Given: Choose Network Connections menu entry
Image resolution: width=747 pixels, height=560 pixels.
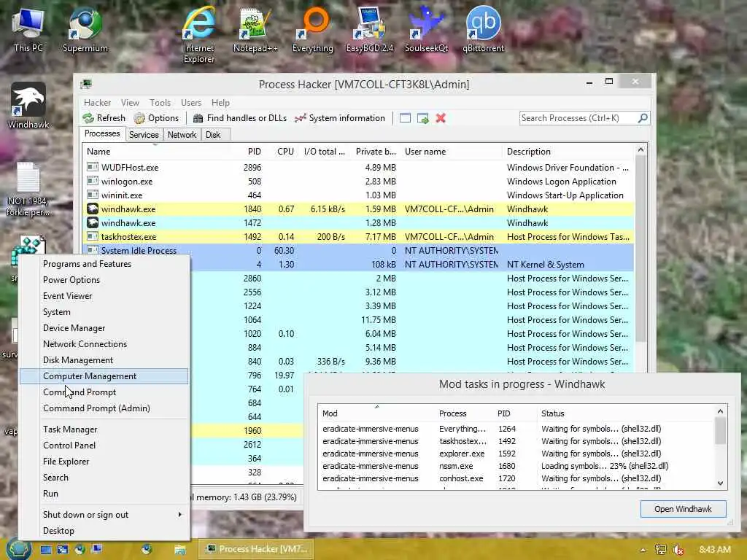Looking at the screenshot, I should (x=104, y=344).
